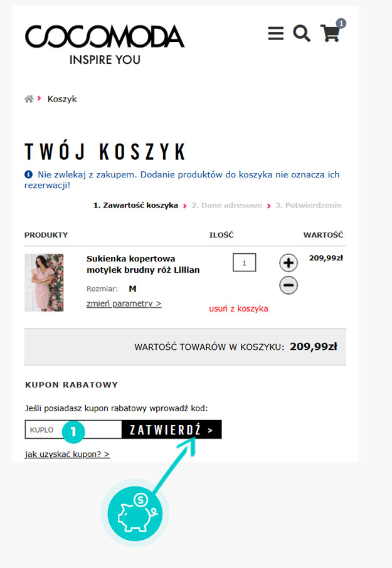The image size is (392, 568).
Task: Increase quantity with the plus icon
Action: tap(289, 263)
